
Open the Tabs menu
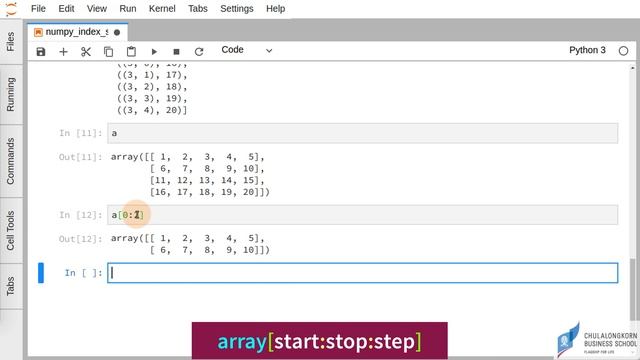point(198,9)
